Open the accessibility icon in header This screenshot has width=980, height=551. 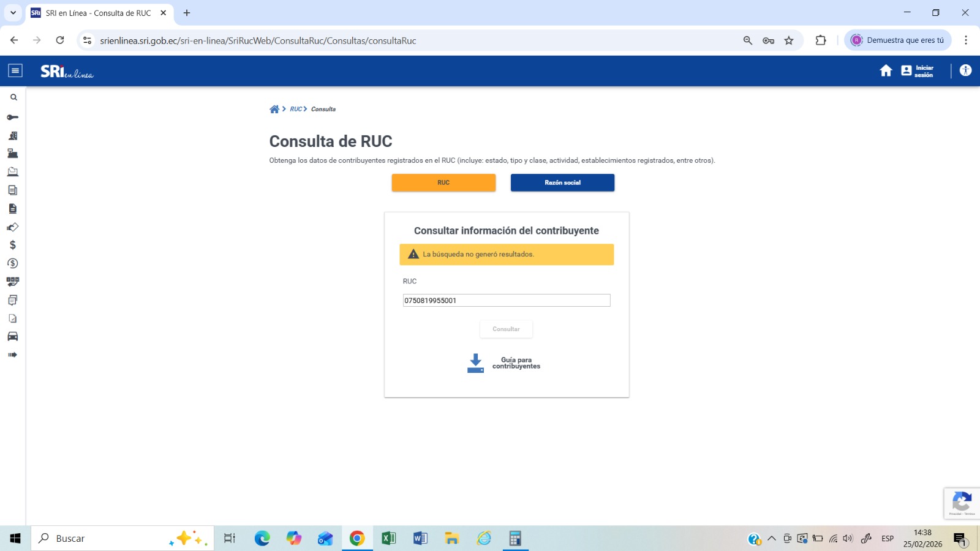(x=965, y=71)
